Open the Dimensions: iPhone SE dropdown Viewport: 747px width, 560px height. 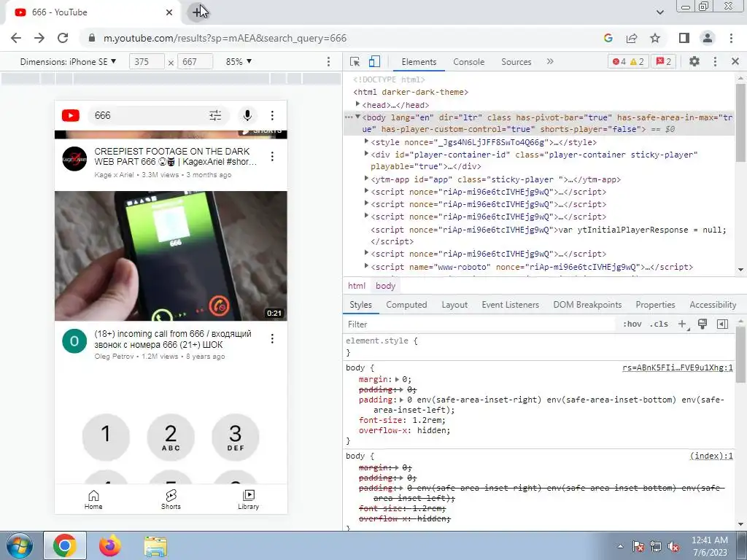click(x=68, y=62)
